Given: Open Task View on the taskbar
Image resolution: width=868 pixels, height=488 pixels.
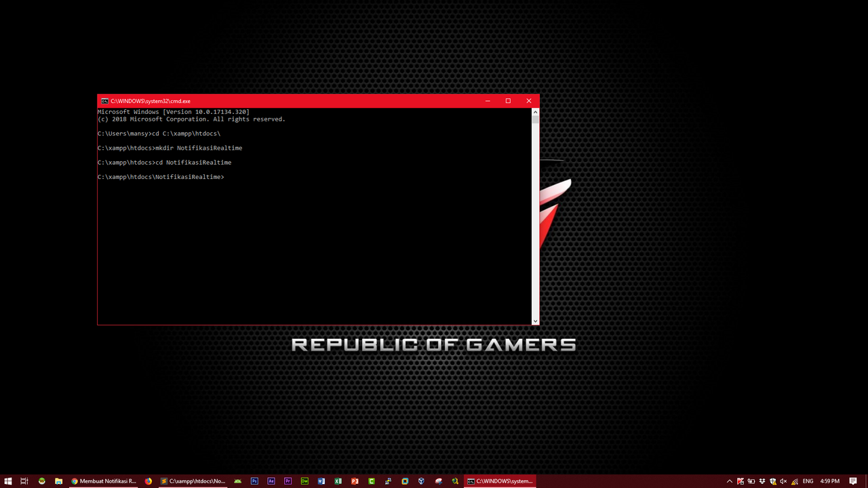Looking at the screenshot, I should pyautogui.click(x=24, y=481).
